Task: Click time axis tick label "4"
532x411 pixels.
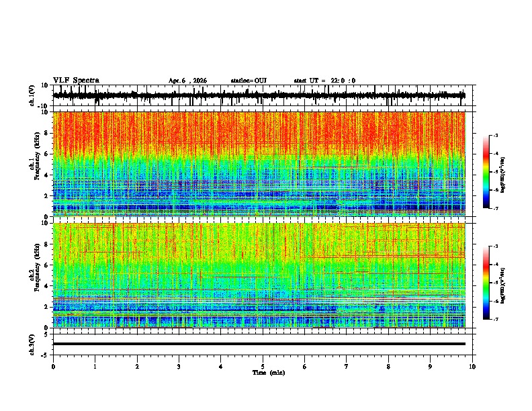Action: 221,367
